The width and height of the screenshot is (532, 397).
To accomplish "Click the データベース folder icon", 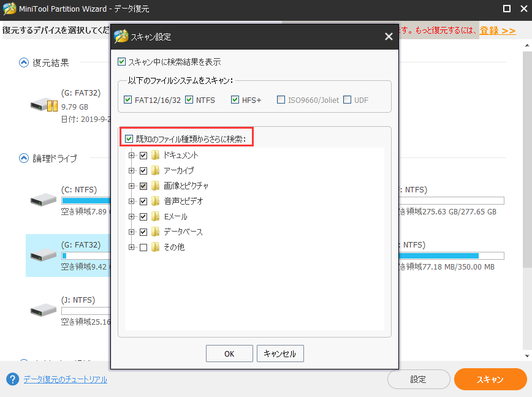I will pos(155,232).
